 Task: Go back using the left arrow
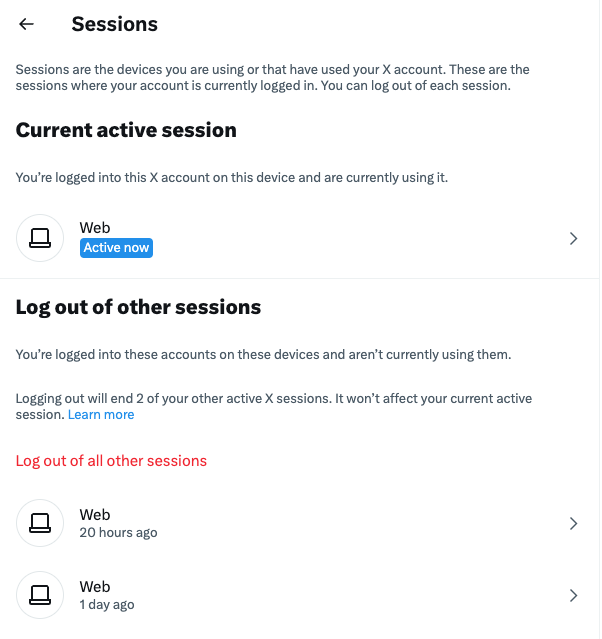(x=27, y=24)
